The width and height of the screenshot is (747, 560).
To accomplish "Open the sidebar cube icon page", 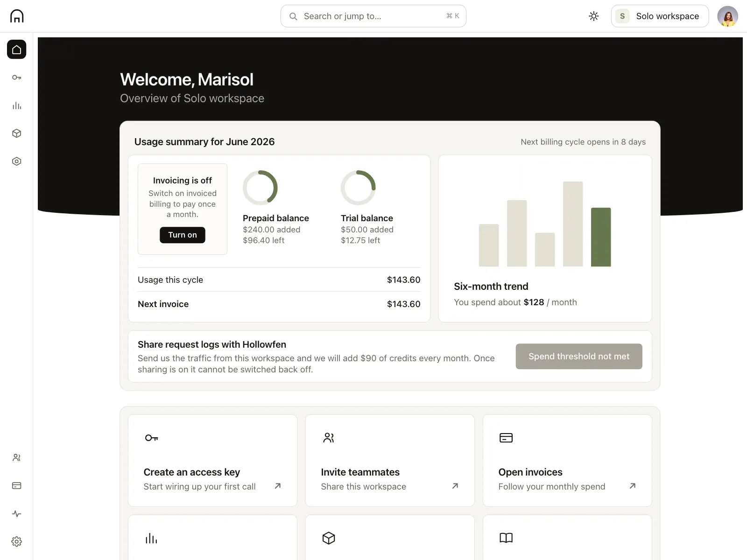I will 17,133.
